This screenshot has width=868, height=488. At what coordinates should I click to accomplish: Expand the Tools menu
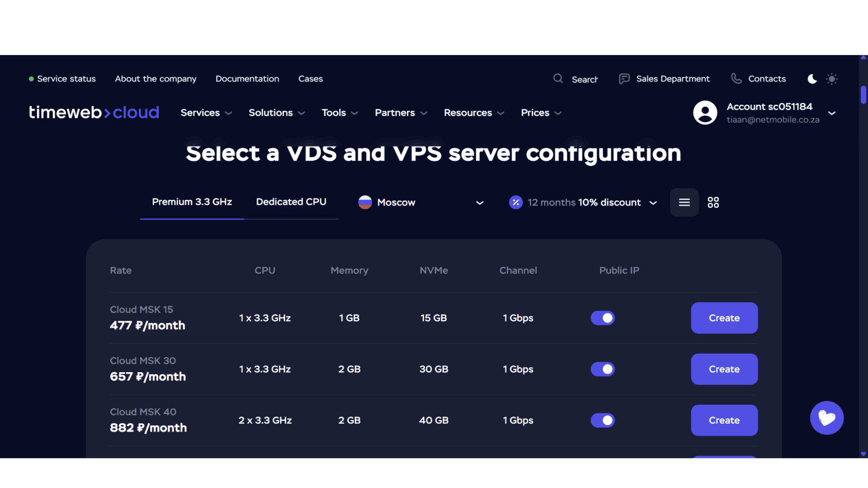(x=340, y=113)
